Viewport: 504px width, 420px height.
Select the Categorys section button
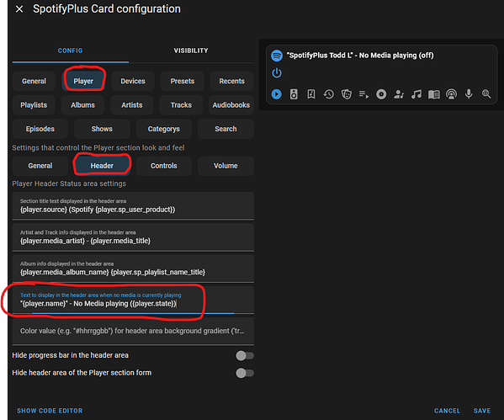pyautogui.click(x=164, y=129)
